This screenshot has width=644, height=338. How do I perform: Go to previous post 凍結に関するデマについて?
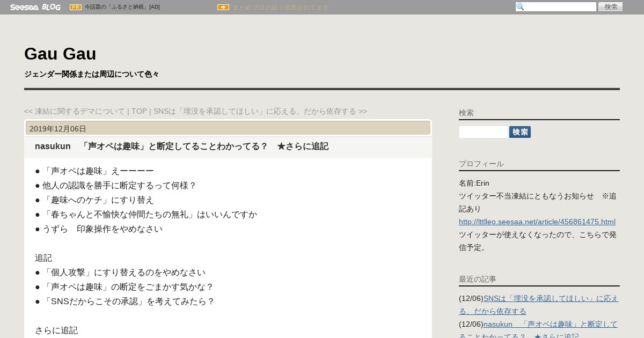(x=75, y=111)
